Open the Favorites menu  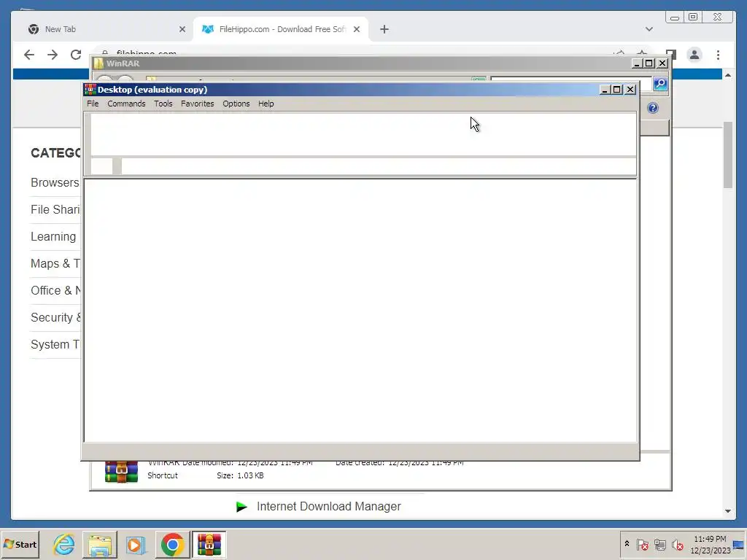197,104
